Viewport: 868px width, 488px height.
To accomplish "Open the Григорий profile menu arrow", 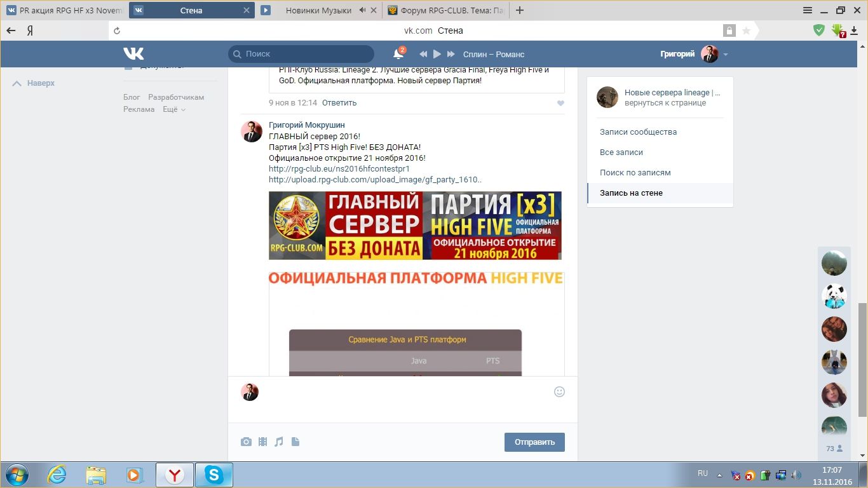I will pos(726,55).
